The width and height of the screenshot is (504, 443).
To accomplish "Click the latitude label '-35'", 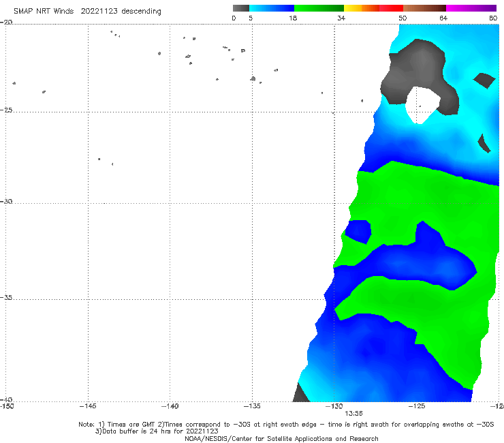I will 6,298.
